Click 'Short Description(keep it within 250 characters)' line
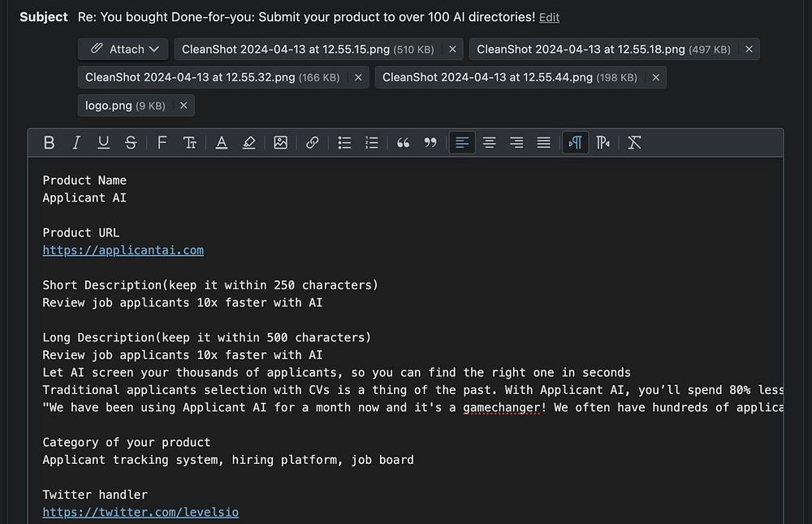 pos(210,285)
